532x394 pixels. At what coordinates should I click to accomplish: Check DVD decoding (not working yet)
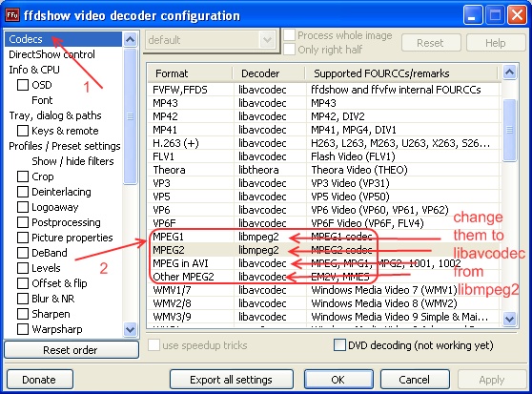[339, 345]
